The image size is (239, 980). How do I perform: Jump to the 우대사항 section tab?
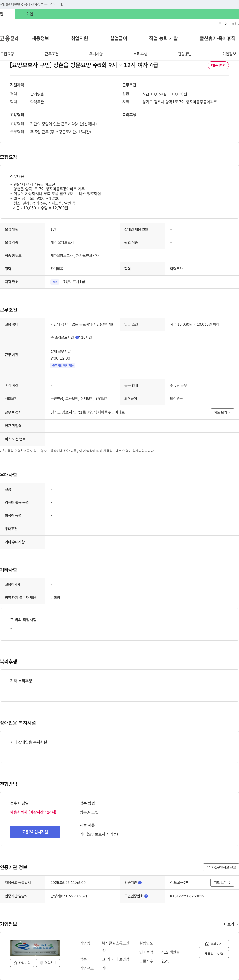(96, 54)
